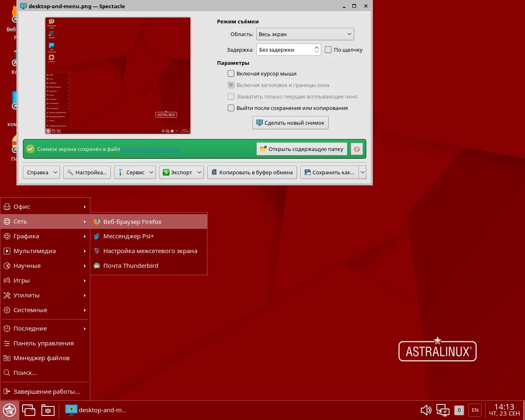Expand the Последние submenu
525x420 pixels.
(45, 329)
